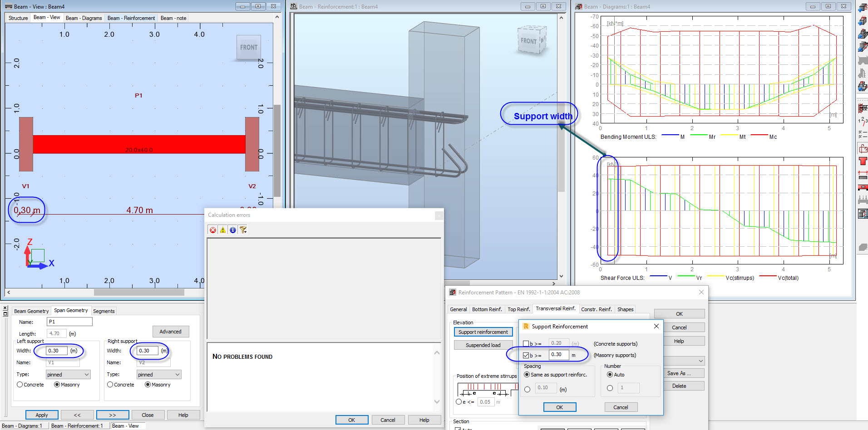The height and width of the screenshot is (430, 868).
Task: Click the information messages icon in Calculation errors
Action: 232,230
